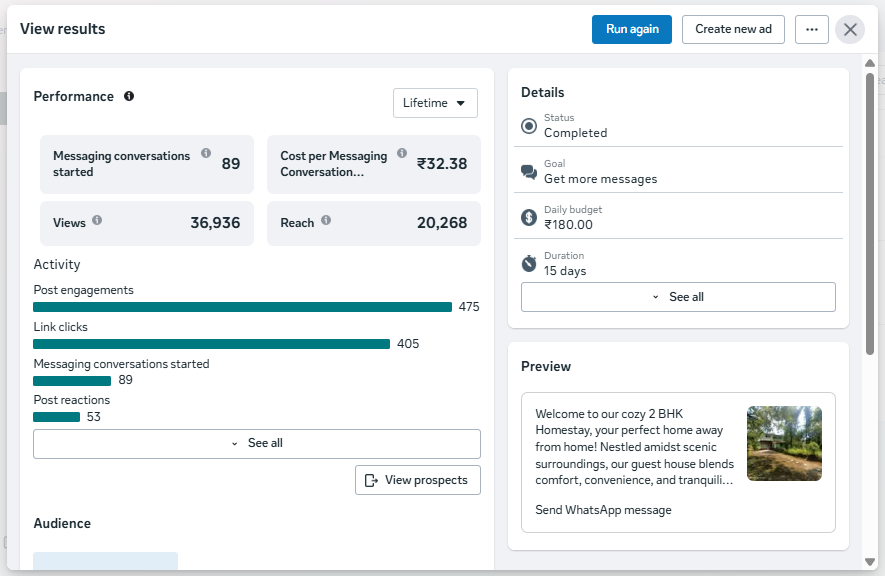Click the Reach info icon
Screen dimensions: 885x576
point(326,220)
